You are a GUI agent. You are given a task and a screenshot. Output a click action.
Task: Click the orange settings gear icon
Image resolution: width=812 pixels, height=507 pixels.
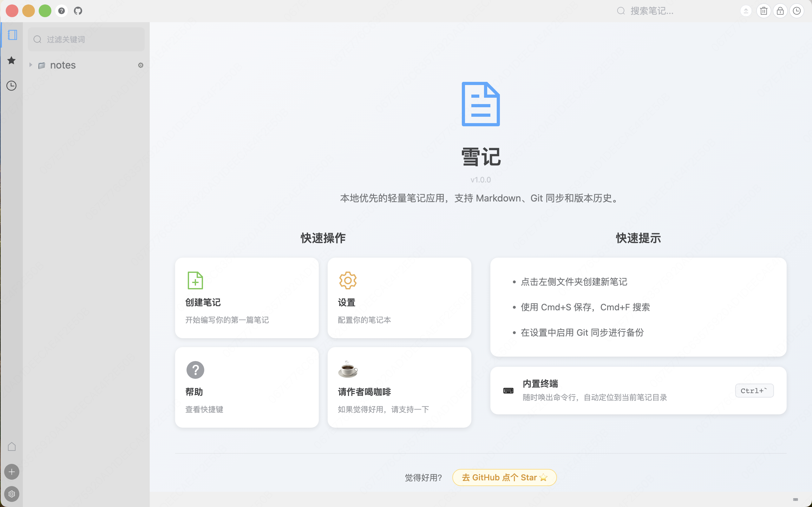tap(348, 280)
